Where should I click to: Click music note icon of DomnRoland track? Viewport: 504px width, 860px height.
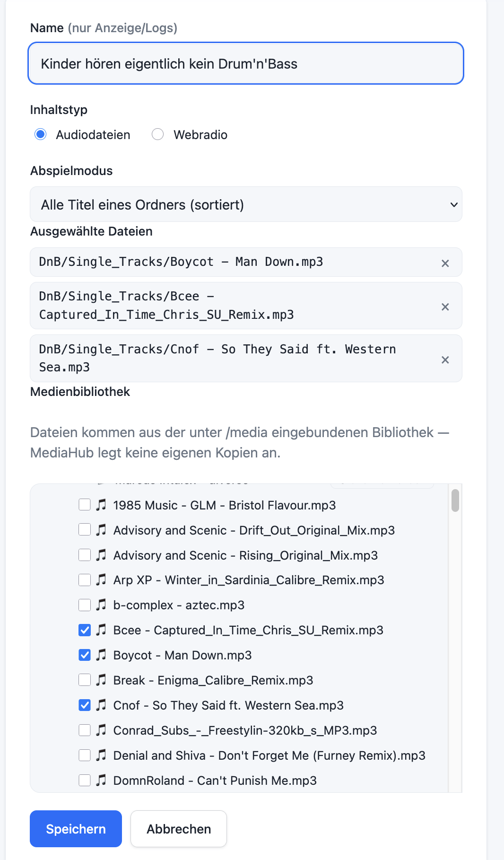[x=101, y=780]
